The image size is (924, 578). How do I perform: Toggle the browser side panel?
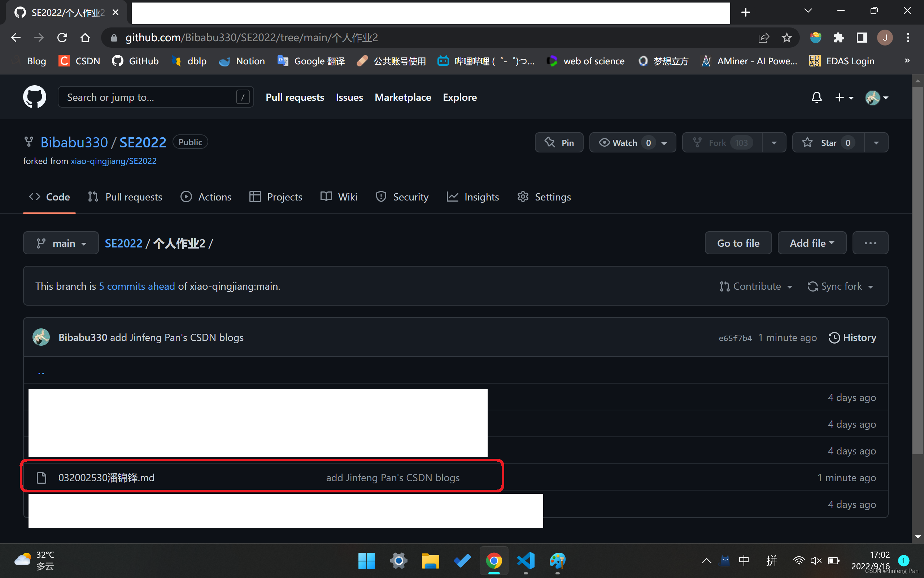click(x=862, y=38)
